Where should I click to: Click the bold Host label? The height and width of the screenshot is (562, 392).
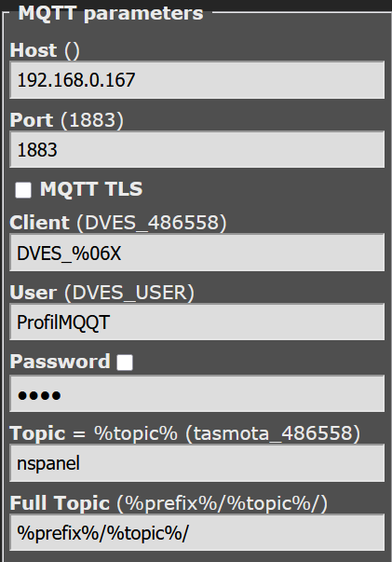[x=33, y=50]
